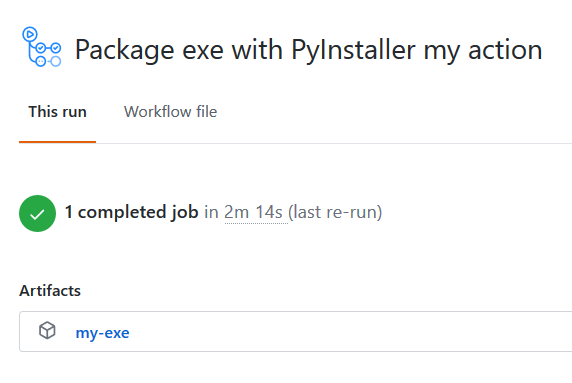Viewport: 572px width, 383px height.
Task: Switch to the This run tab
Action: (58, 112)
